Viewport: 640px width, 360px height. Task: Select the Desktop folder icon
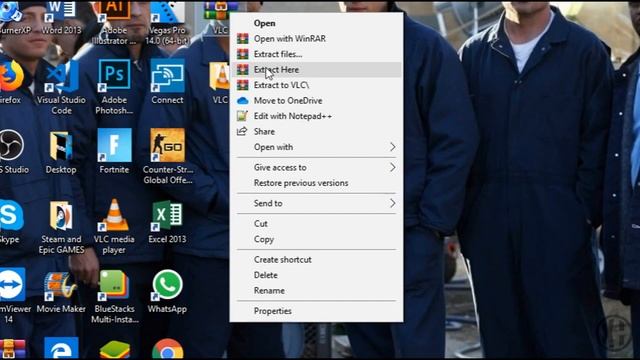click(x=61, y=152)
